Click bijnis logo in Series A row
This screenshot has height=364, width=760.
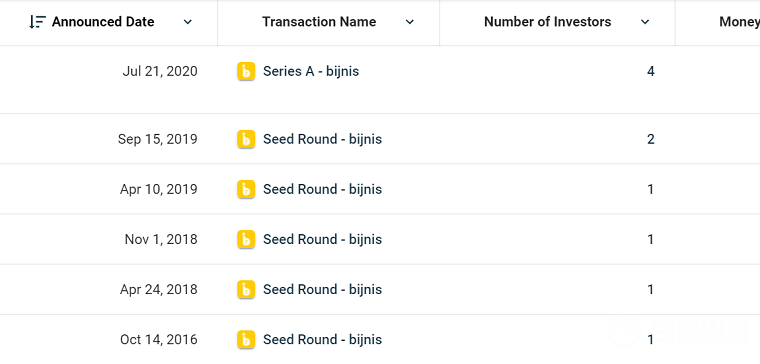[x=246, y=72]
